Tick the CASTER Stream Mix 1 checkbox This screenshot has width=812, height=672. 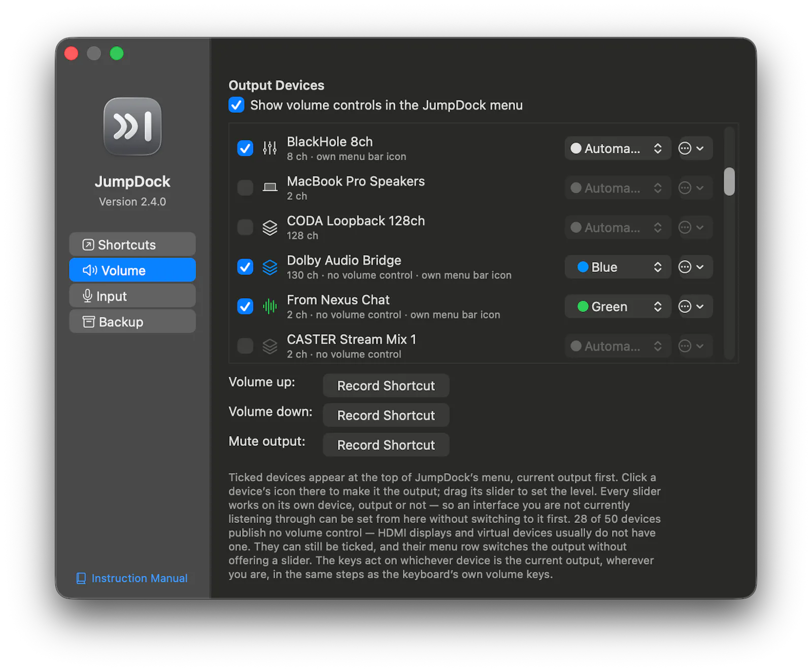(245, 346)
